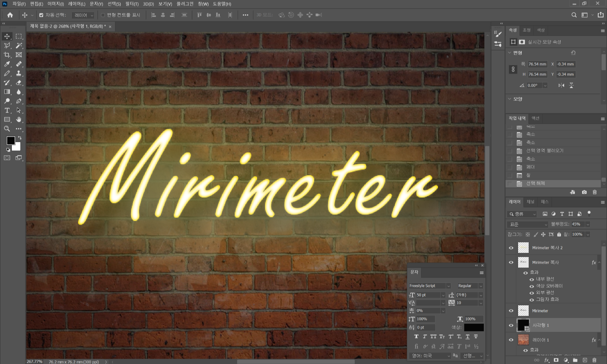Select the 페더 history step
The height and width of the screenshot is (364, 607).
pos(531,167)
